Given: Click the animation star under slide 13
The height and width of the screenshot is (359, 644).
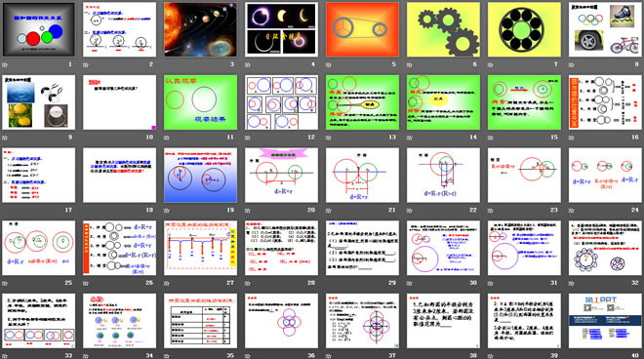Looking at the screenshot, I should point(329,138).
